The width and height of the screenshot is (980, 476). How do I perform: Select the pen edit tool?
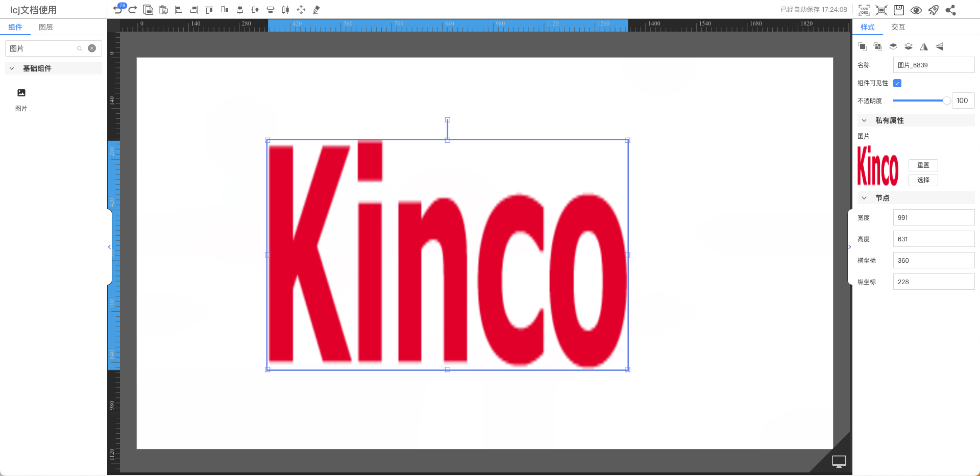pyautogui.click(x=316, y=10)
